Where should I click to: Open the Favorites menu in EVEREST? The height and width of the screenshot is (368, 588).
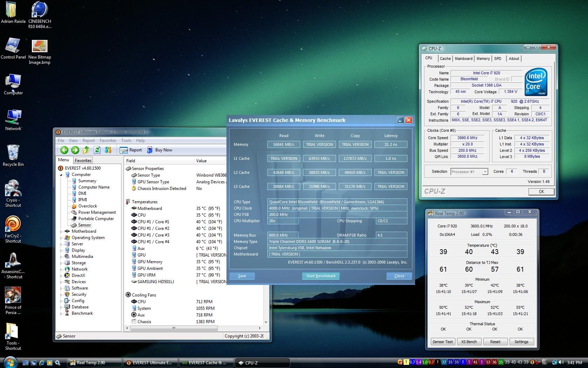coord(108,141)
